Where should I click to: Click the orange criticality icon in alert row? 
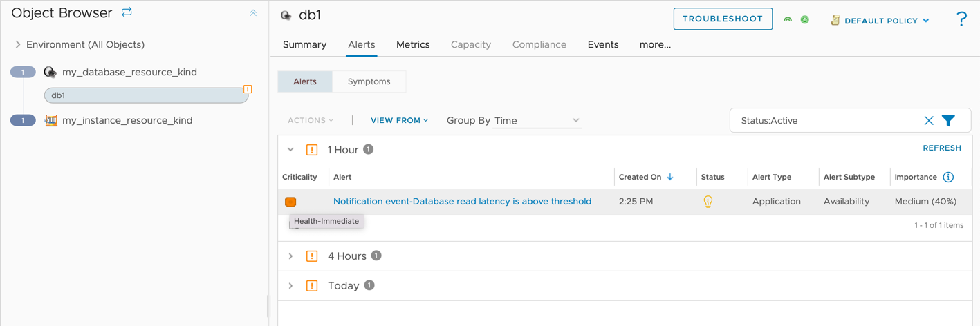[290, 202]
